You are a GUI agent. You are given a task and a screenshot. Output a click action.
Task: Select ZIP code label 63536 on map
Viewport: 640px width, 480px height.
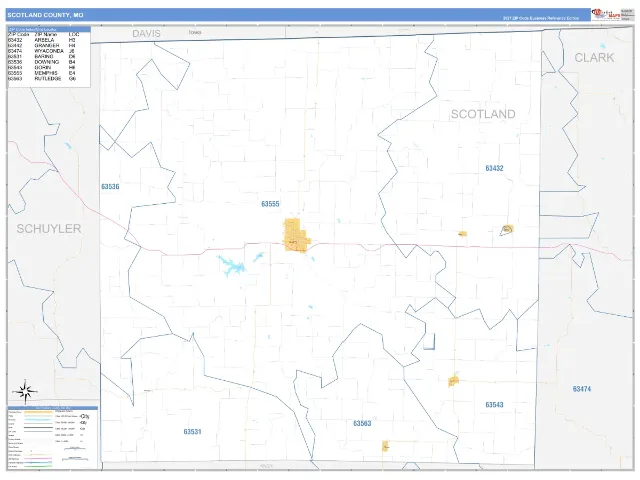(110, 187)
